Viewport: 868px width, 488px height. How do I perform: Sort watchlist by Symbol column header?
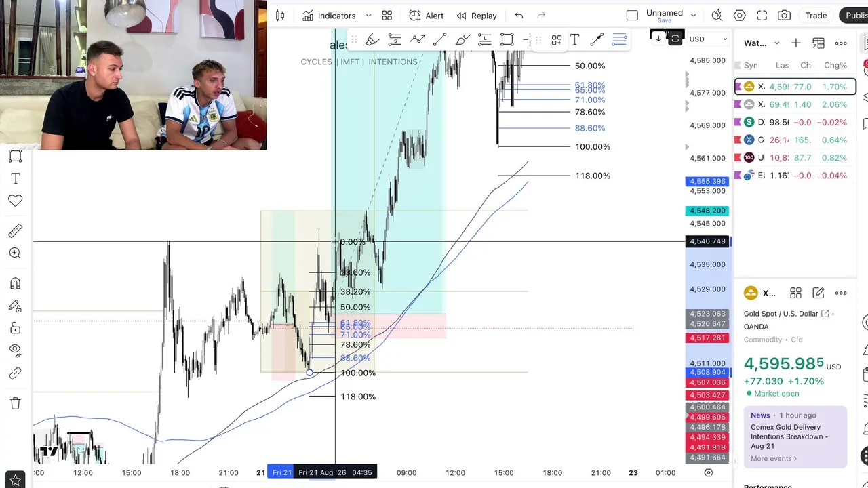[750, 66]
